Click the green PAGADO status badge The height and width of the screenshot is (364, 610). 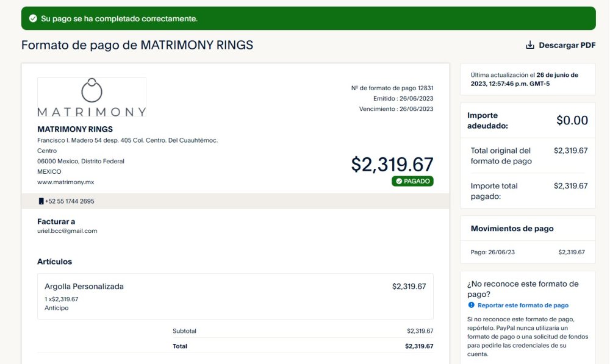[x=412, y=181]
